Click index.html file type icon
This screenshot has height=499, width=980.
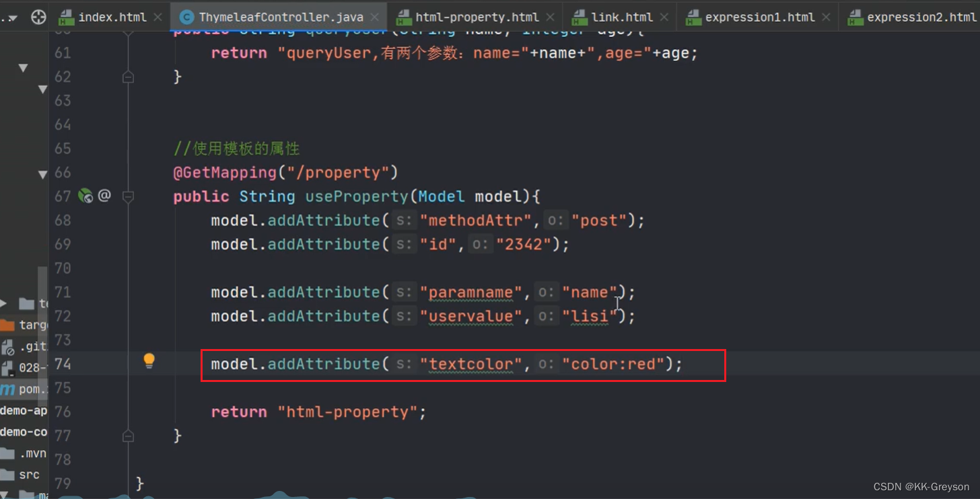coord(66,17)
